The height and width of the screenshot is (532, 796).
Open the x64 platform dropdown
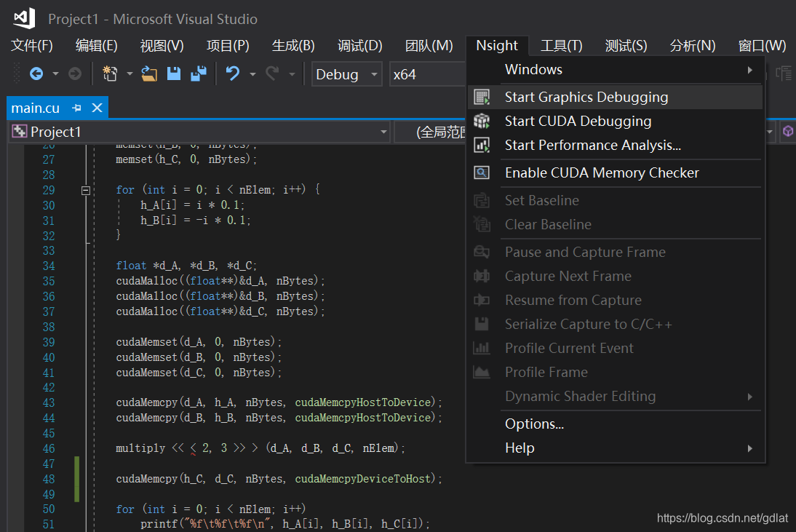(427, 74)
